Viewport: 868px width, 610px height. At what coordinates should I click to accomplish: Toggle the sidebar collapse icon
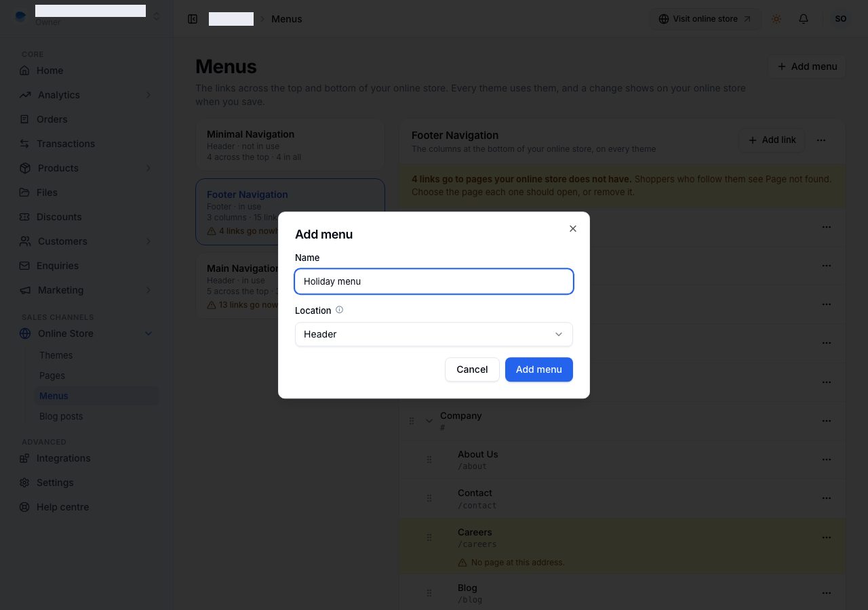[193, 19]
